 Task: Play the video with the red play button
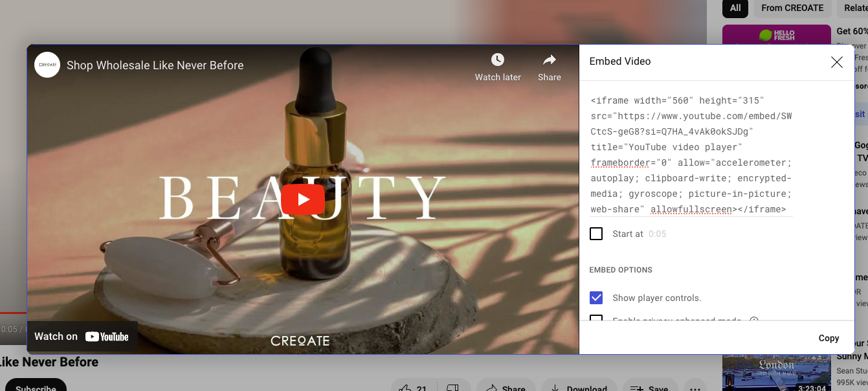click(303, 199)
